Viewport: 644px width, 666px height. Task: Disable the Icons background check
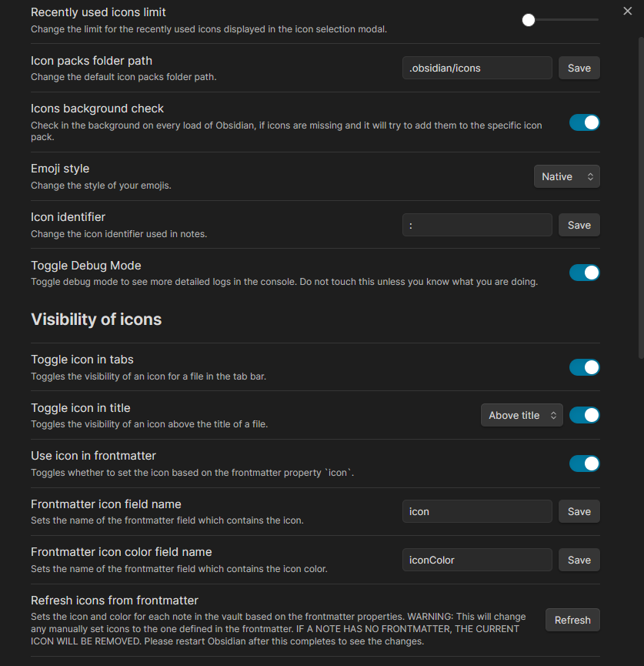click(x=584, y=122)
